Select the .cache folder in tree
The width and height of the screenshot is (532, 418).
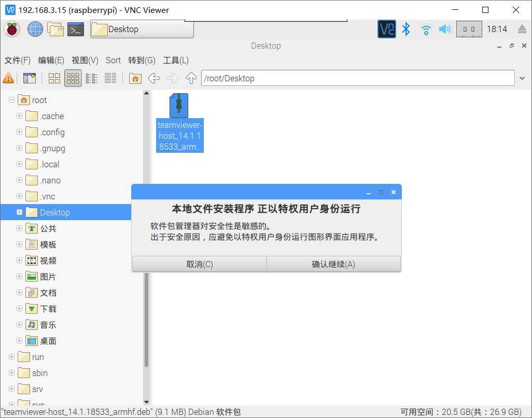45,116
